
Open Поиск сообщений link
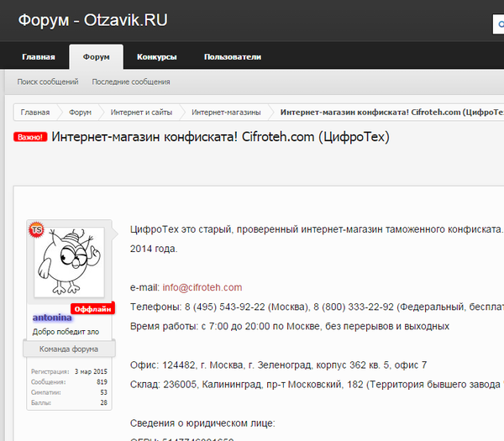click(48, 81)
